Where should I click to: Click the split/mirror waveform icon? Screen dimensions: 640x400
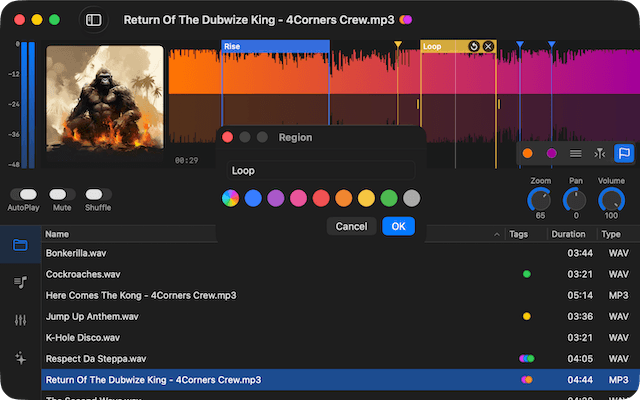point(600,153)
